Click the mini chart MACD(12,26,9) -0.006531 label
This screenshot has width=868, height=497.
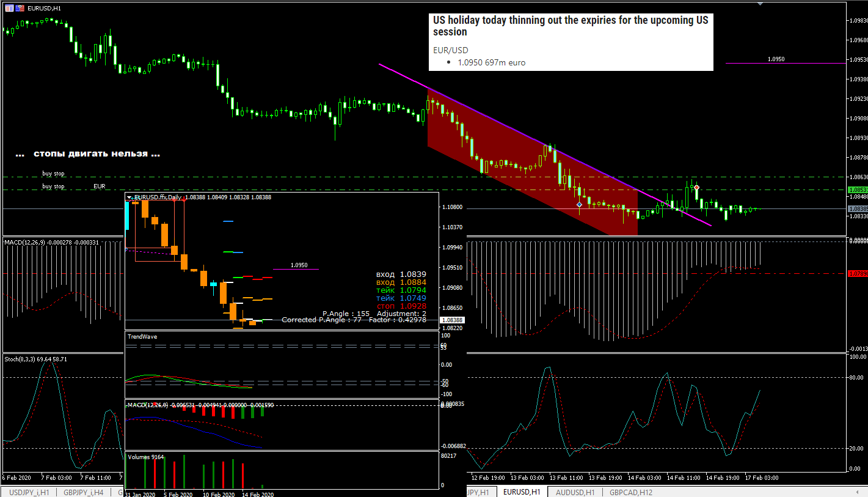pos(200,405)
